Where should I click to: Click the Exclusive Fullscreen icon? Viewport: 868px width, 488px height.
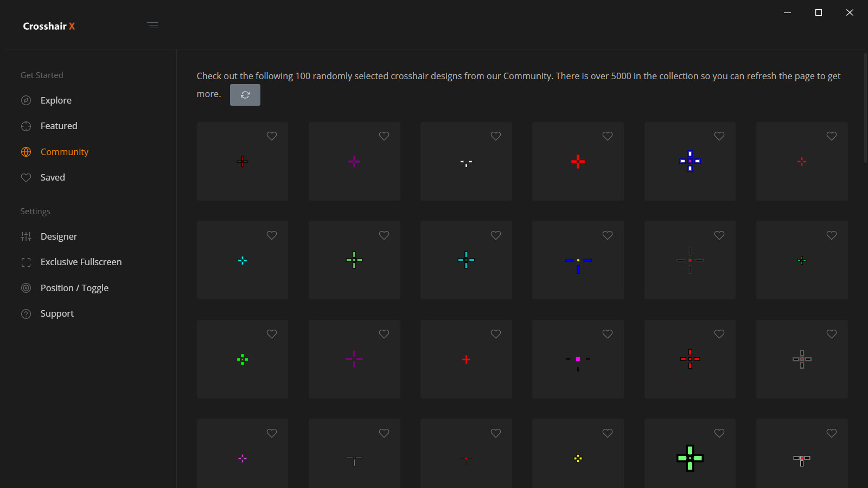click(26, 262)
